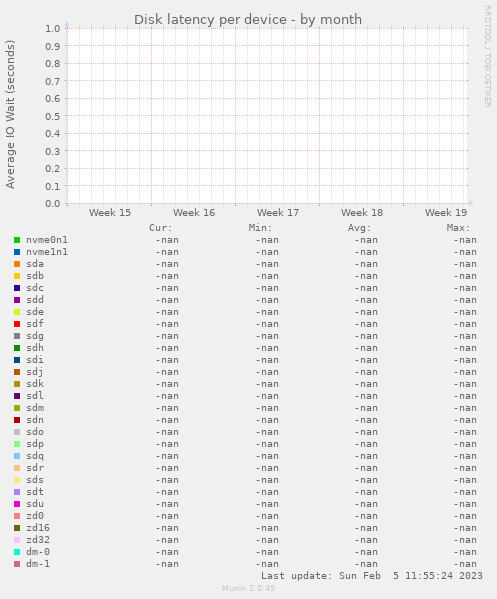This screenshot has height=599, width=497.
Task: Select the zd0 device label
Action: pos(35,516)
